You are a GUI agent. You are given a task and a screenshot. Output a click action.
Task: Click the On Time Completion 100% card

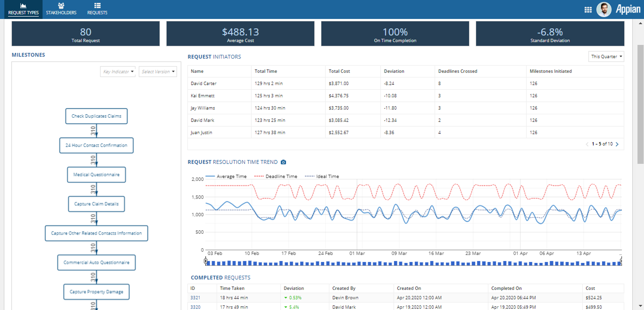tap(395, 34)
